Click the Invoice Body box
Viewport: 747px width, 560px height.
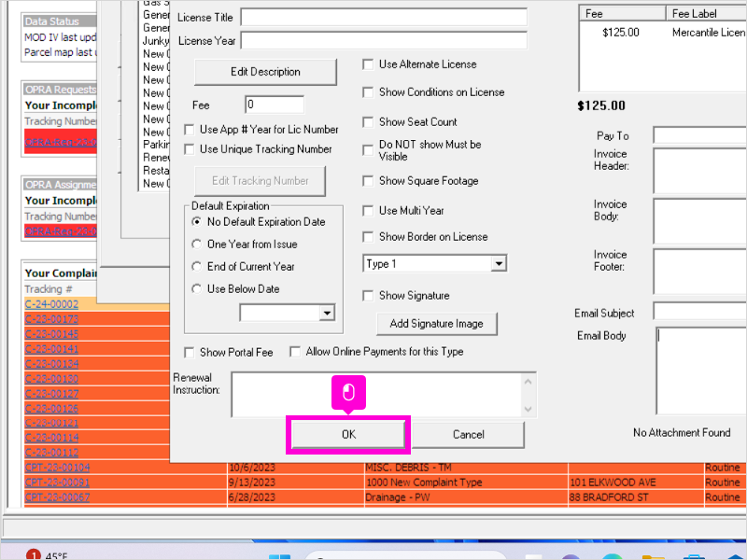[x=699, y=221]
